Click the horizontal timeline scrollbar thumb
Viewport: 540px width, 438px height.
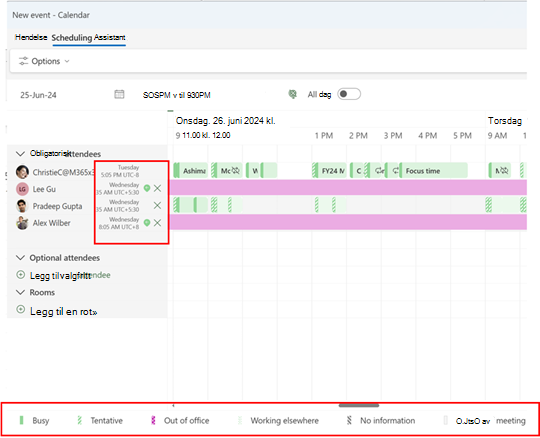(x=359, y=406)
